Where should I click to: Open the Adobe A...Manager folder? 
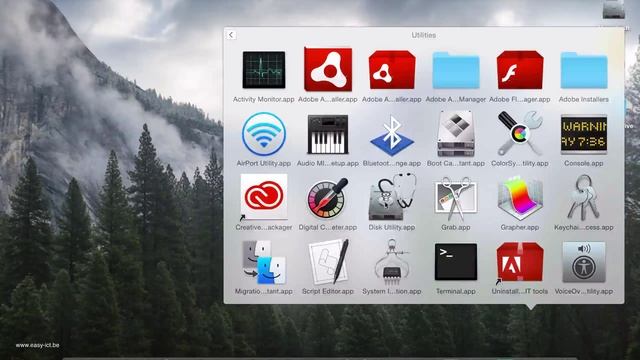(456, 70)
